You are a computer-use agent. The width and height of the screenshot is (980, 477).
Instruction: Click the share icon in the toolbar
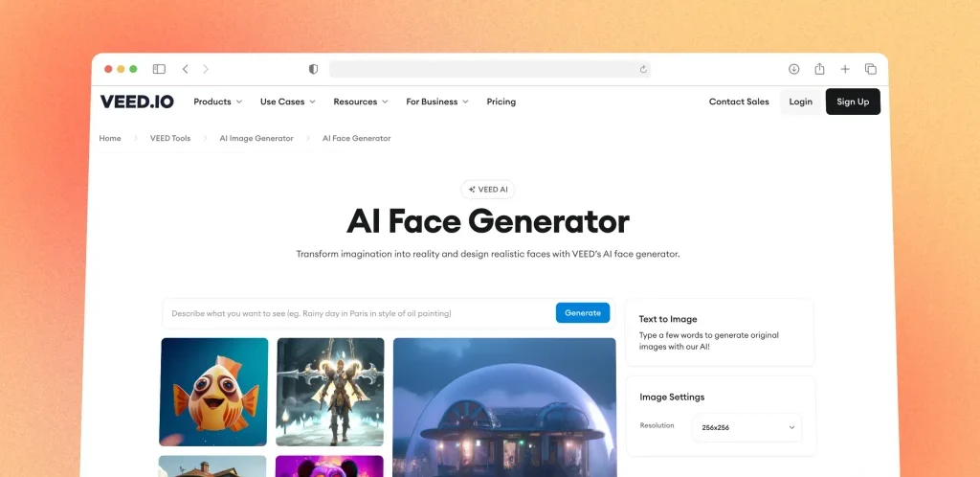(x=819, y=69)
